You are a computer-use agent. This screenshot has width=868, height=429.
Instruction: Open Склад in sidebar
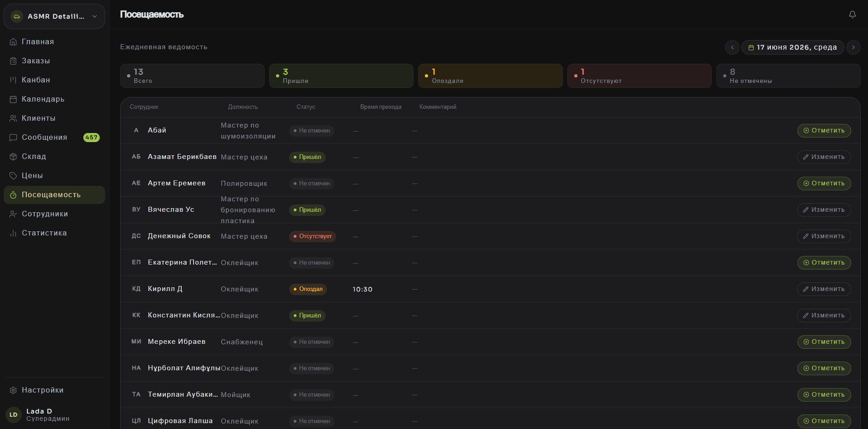coord(54,157)
